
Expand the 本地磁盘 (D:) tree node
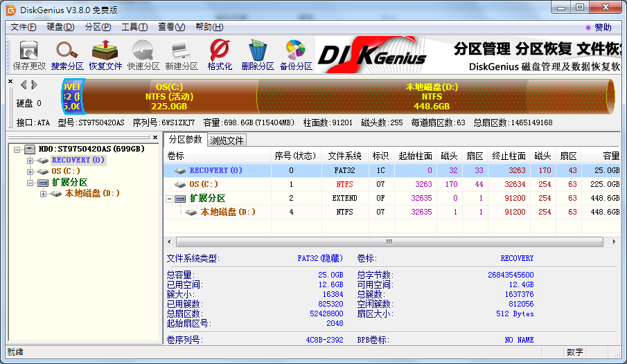(x=43, y=194)
